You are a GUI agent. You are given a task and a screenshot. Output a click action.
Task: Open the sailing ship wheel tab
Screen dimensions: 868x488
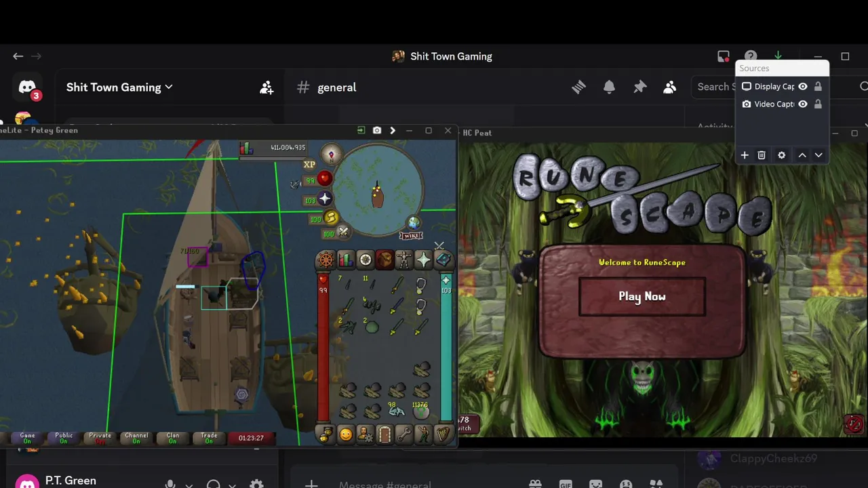pyautogui.click(x=325, y=260)
